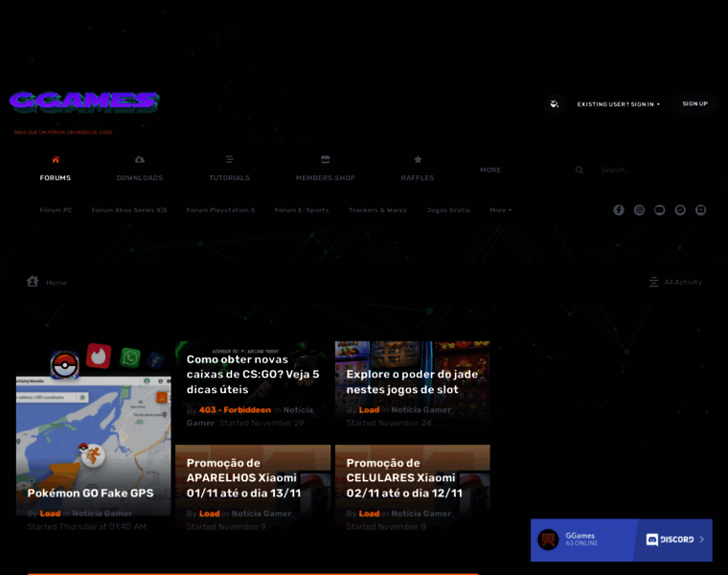Open the Members Shop tab
The image size is (728, 575).
tap(326, 178)
